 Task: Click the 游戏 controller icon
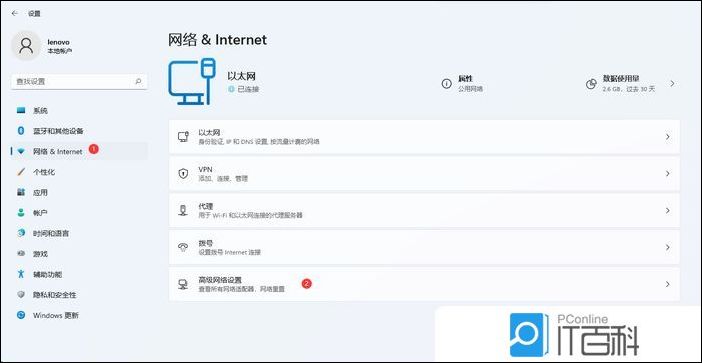pyautogui.click(x=21, y=254)
